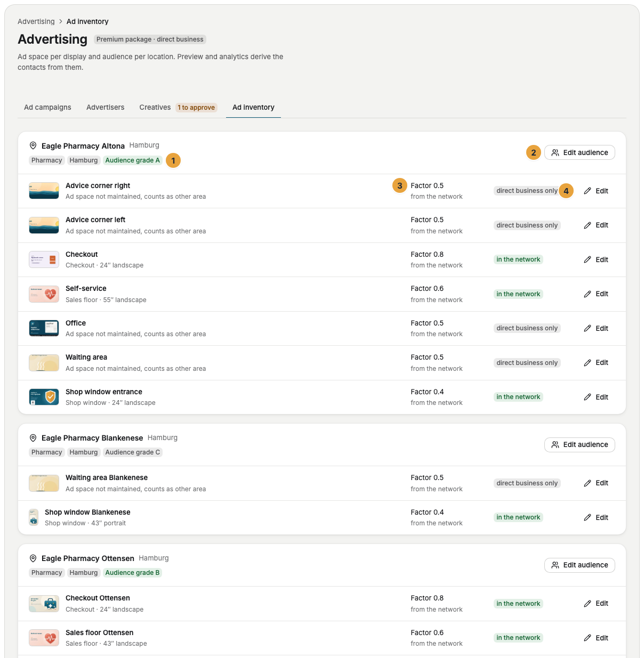Click pencil icon for Self-service
This screenshot has width=644, height=658.
click(x=587, y=294)
